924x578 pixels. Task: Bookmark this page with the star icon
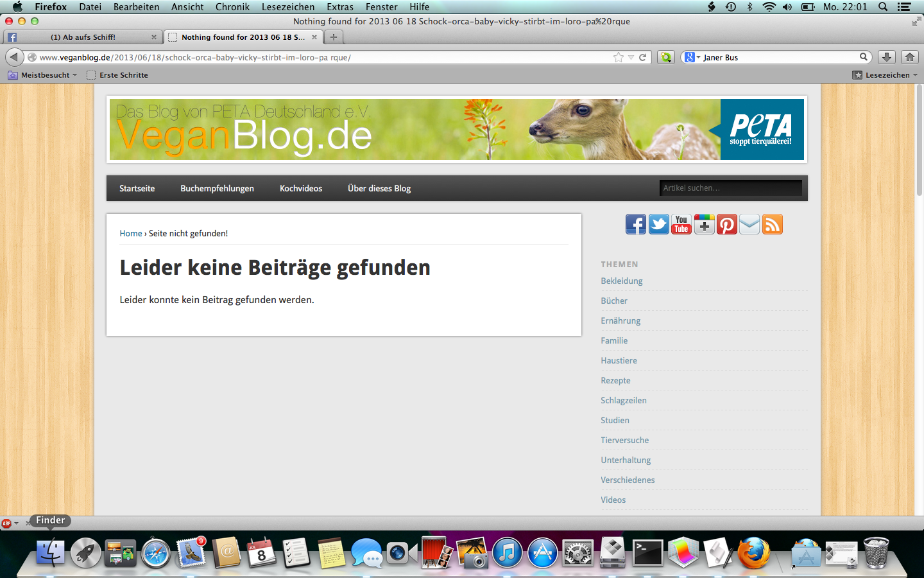[x=619, y=57]
